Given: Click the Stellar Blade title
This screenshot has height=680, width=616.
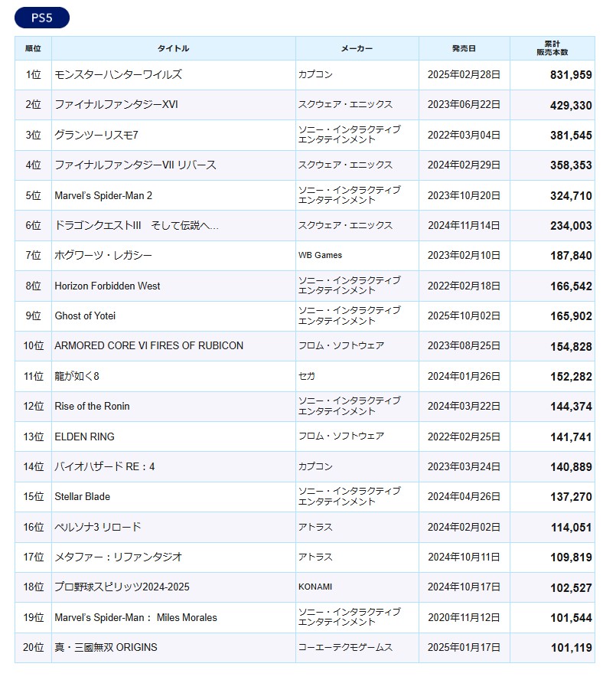Looking at the screenshot, I should tap(82, 496).
